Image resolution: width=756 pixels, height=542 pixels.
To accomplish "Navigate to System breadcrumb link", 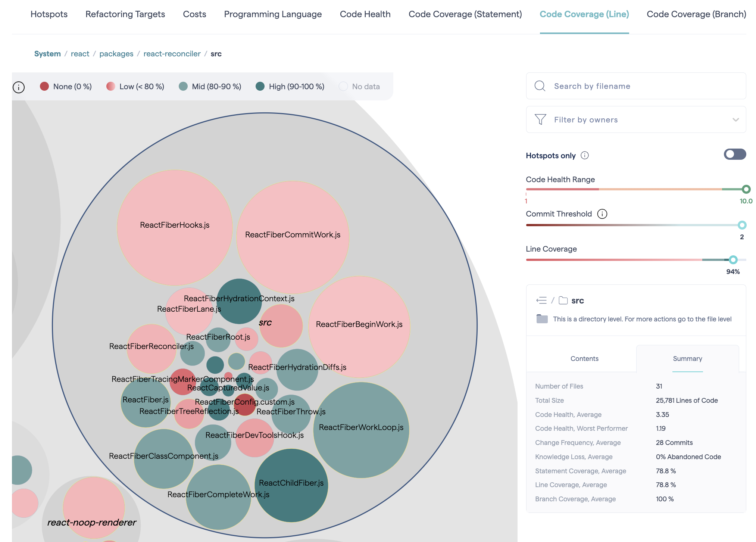I will (47, 54).
